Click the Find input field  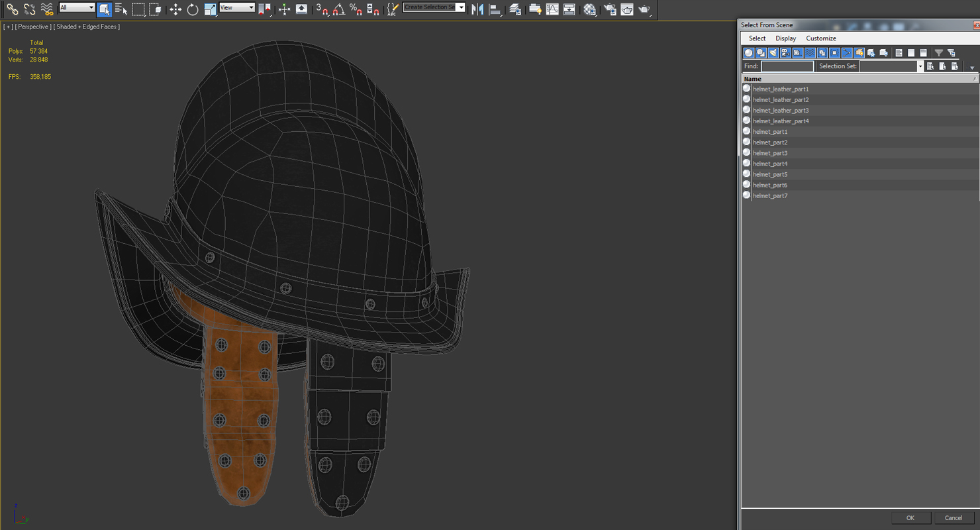pos(787,66)
